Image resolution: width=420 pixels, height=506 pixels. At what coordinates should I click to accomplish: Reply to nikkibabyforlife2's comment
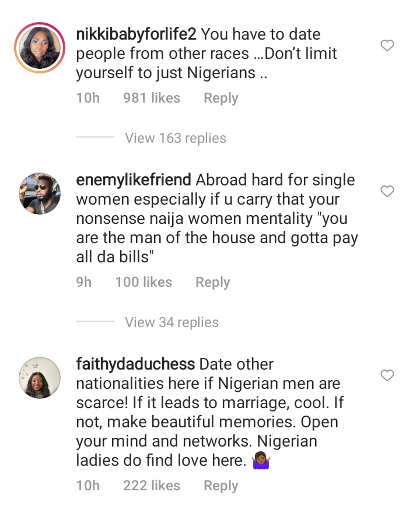click(x=220, y=98)
